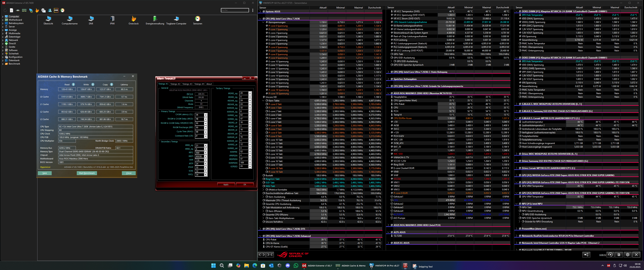Open the CAS# Latency (CL) dropdown
The width and height of the screenshot is (644, 270).
(x=206, y=115)
